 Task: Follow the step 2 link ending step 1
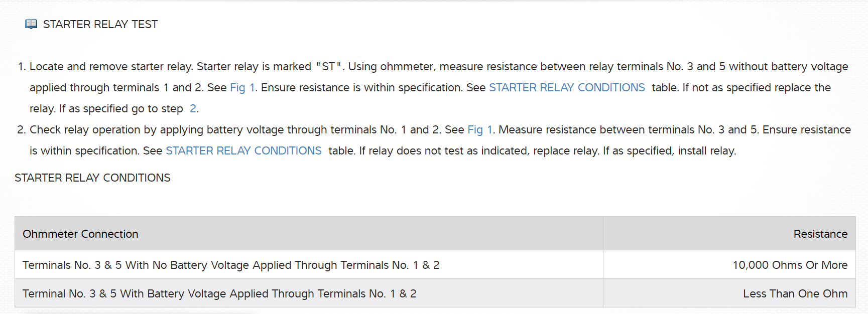[x=193, y=109]
